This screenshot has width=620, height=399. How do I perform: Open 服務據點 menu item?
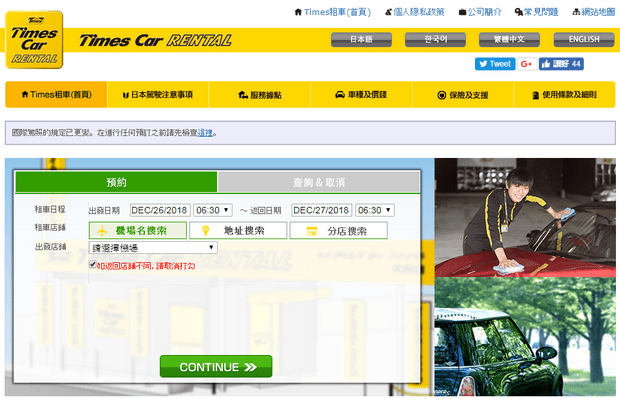click(260, 95)
